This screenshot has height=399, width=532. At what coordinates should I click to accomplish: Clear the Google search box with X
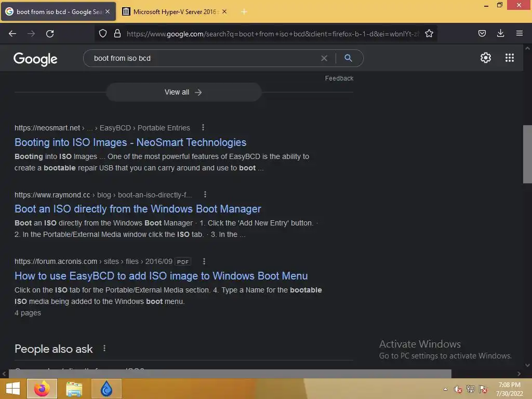(324, 58)
